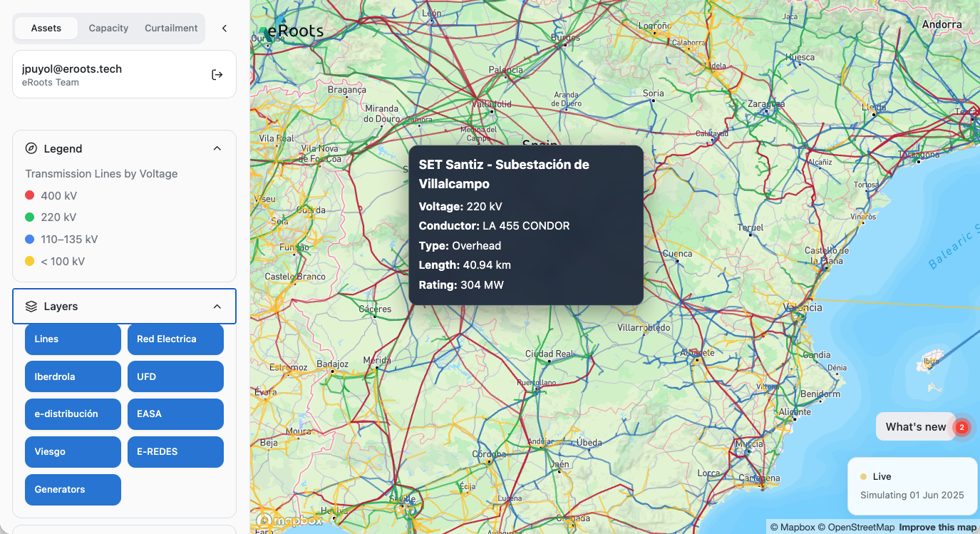Click the red 400 kV legend dot

click(30, 195)
